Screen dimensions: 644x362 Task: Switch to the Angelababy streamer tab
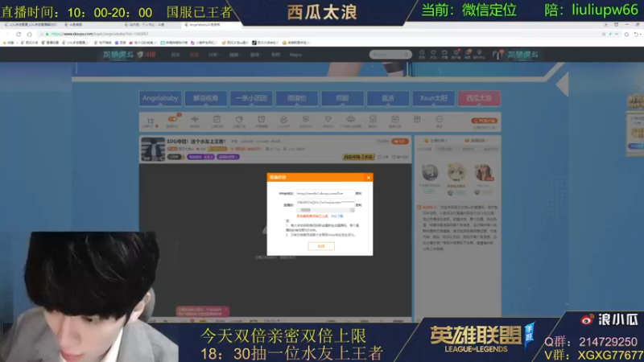(160, 98)
